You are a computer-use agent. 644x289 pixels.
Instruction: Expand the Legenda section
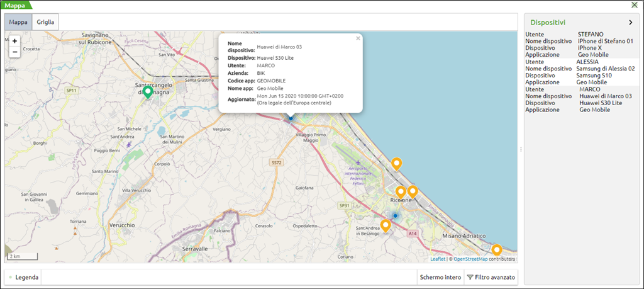[23, 277]
